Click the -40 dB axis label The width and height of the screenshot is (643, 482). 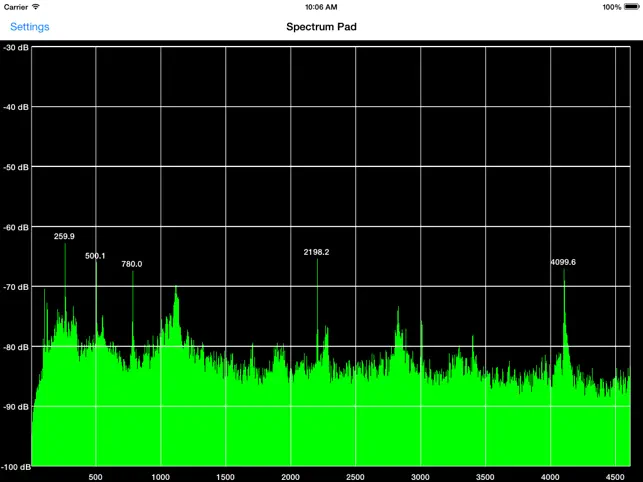point(16,107)
